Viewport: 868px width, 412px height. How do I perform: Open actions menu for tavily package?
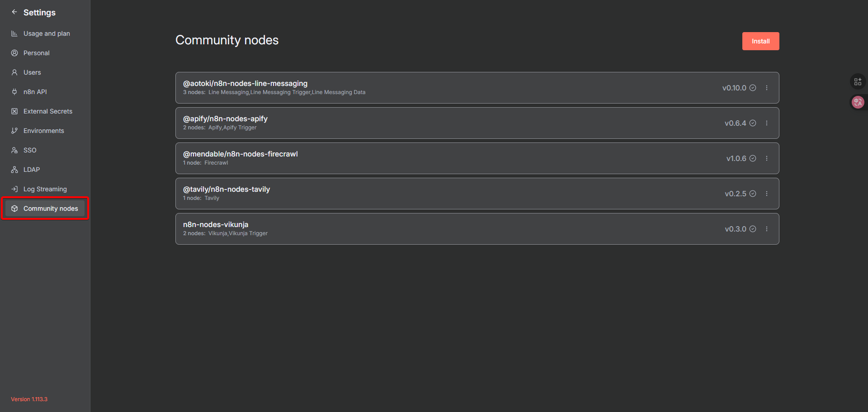point(767,194)
